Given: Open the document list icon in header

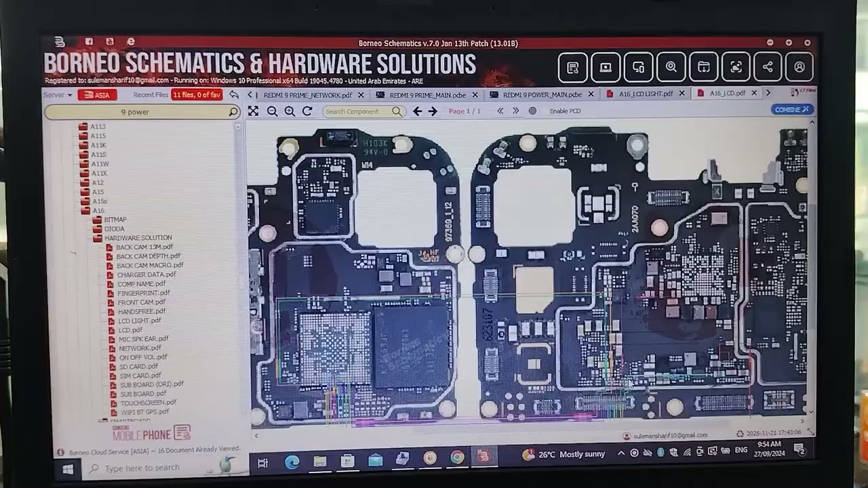Looking at the screenshot, I should point(573,67).
